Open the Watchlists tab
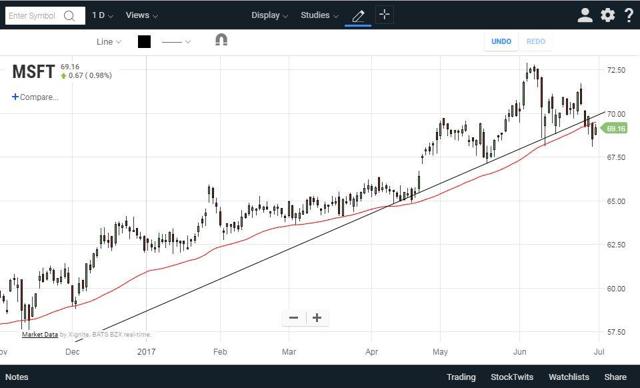This screenshot has height=388, width=640. pos(569,377)
